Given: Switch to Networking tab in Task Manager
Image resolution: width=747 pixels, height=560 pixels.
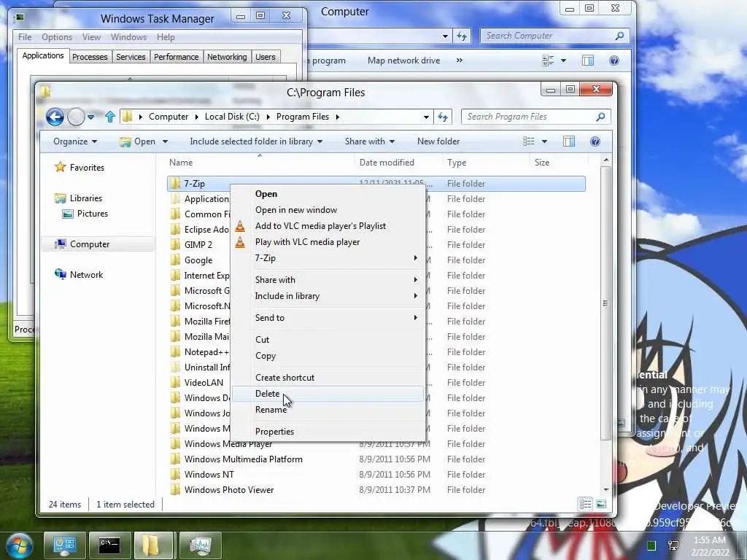Looking at the screenshot, I should [x=227, y=57].
